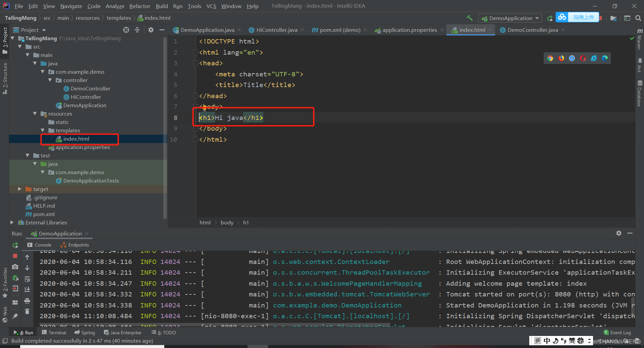Image resolution: width=644 pixels, height=348 pixels.
Task: Toggle the Structure tool window
Action: [x=5, y=78]
